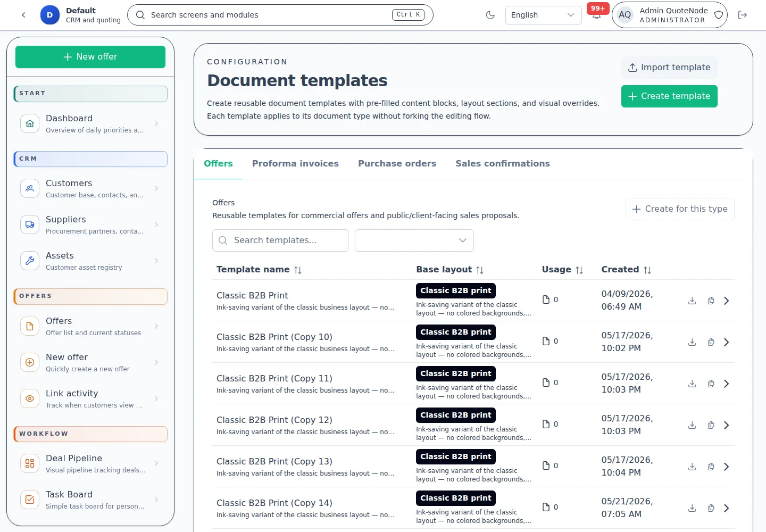This screenshot has width=766, height=532.
Task: Open Deal Pipeline in the sidebar
Action: tap(90, 463)
